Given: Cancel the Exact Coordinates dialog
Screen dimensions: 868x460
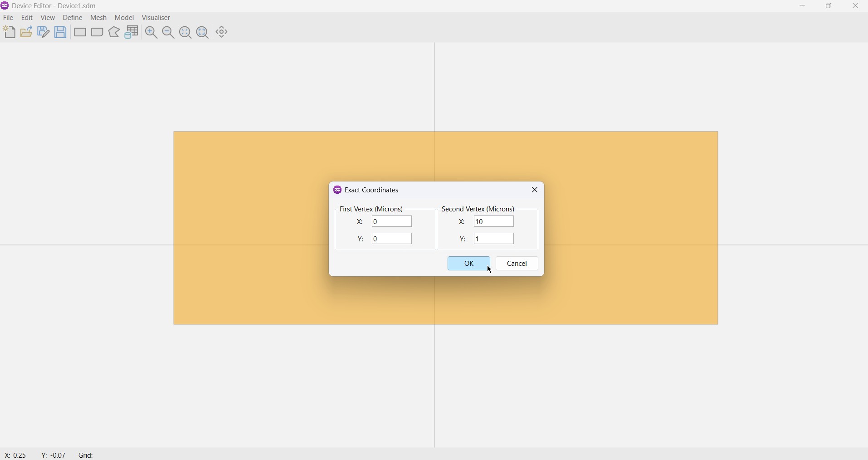Looking at the screenshot, I should [x=517, y=264].
